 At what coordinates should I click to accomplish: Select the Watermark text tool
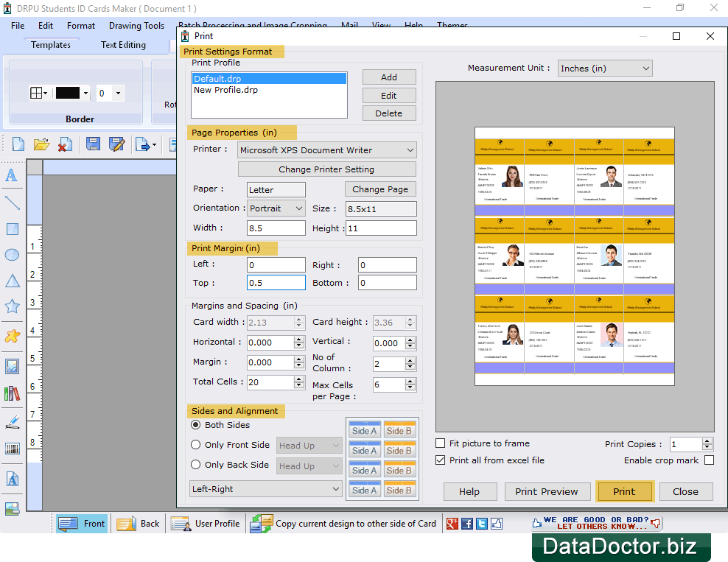12,479
